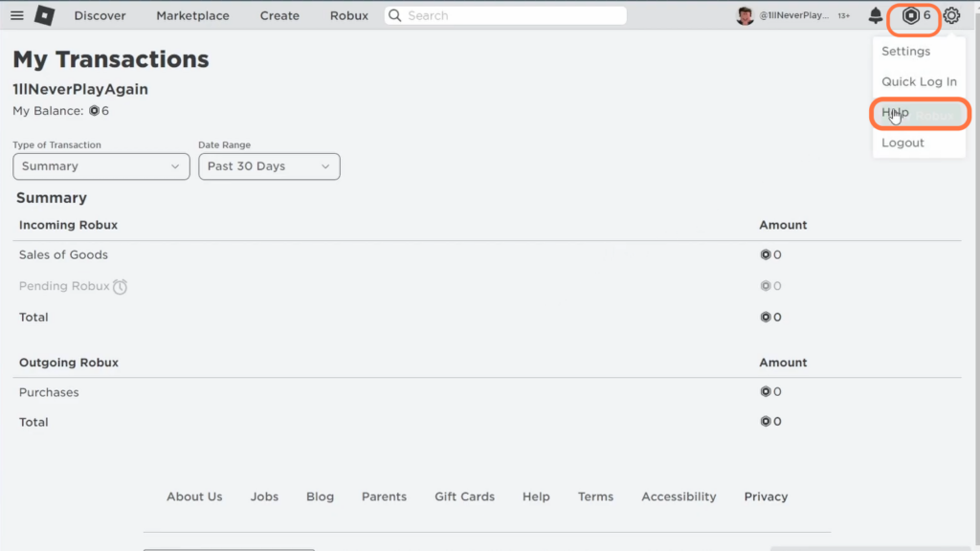980x551 pixels.
Task: Click the @1llNeverPlay username link
Action: tap(793, 15)
